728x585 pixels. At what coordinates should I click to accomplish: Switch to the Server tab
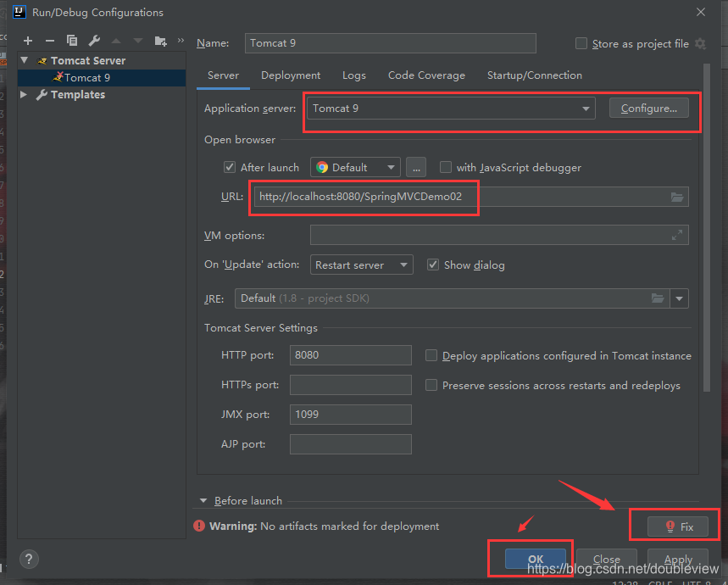pyautogui.click(x=224, y=75)
